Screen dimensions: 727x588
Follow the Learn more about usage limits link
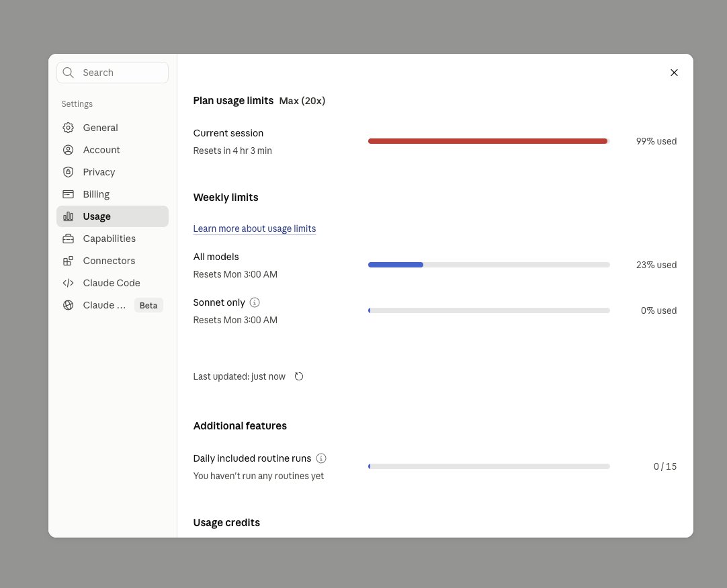(x=255, y=228)
